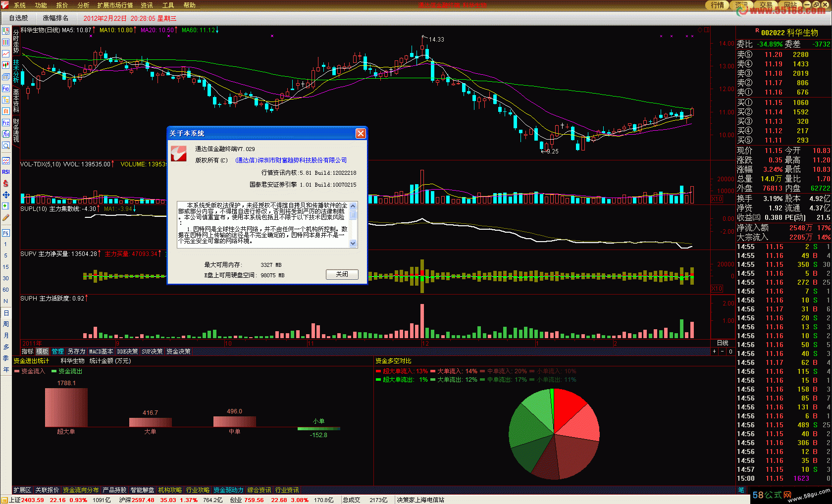Image resolution: width=832 pixels, height=504 pixels.
Task: Click the f(x) formula sidebar icon
Action: (x=6, y=134)
